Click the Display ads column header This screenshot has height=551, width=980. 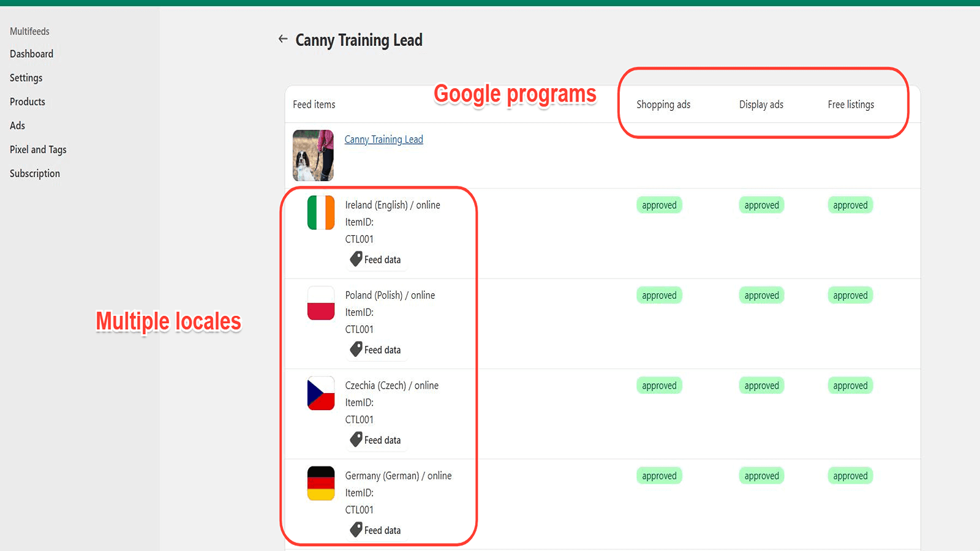coord(761,104)
